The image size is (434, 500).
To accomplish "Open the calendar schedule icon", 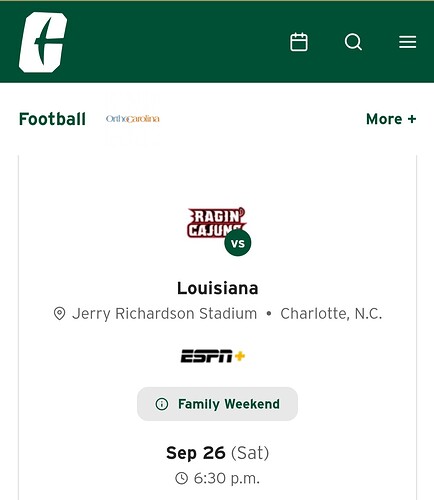I will (x=299, y=42).
